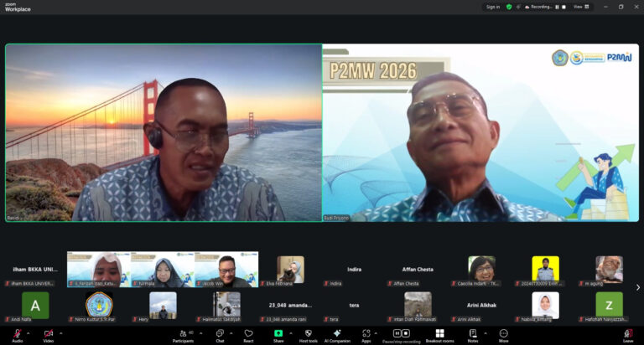
Task: Open the Notes panel
Action: tap(473, 334)
